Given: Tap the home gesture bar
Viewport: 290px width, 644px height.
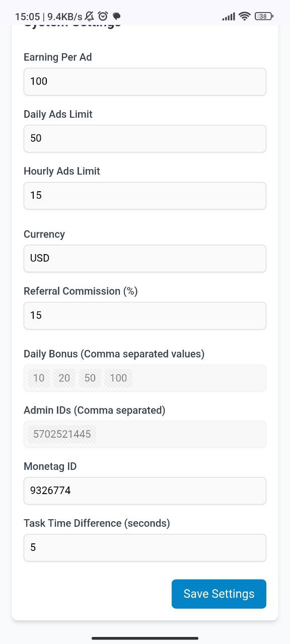Looking at the screenshot, I should 145,638.
